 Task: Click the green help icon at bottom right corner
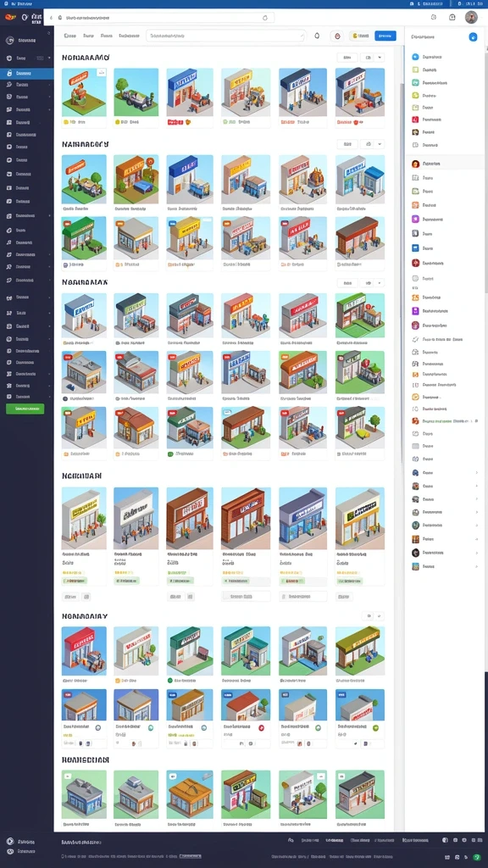coord(477,857)
